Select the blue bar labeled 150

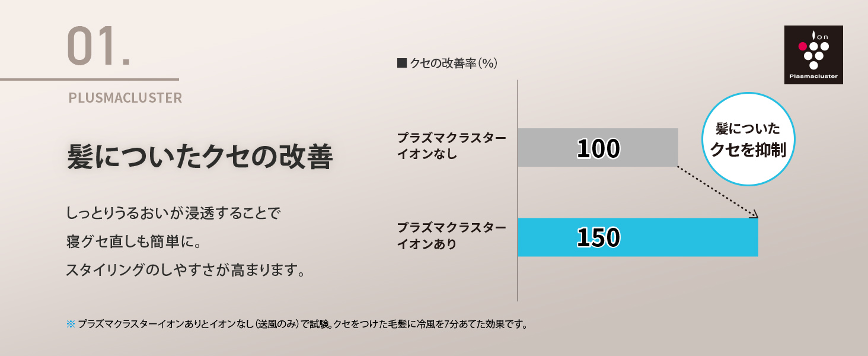click(638, 237)
